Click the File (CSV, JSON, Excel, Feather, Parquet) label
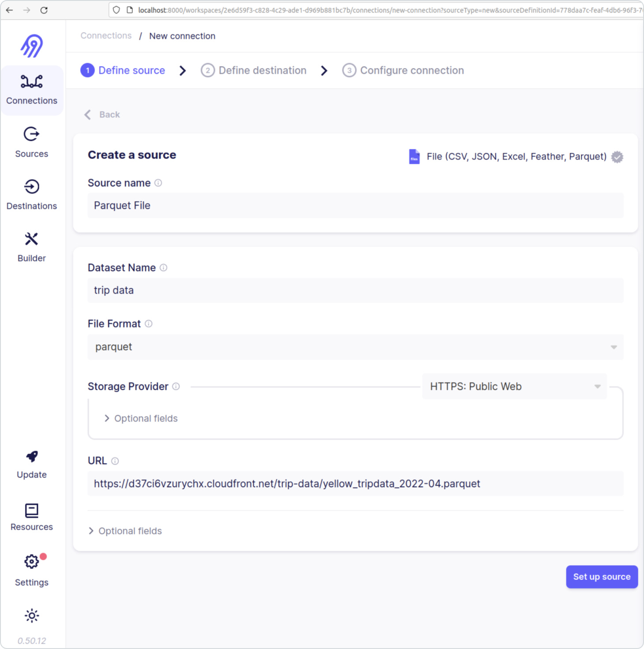 click(x=517, y=157)
